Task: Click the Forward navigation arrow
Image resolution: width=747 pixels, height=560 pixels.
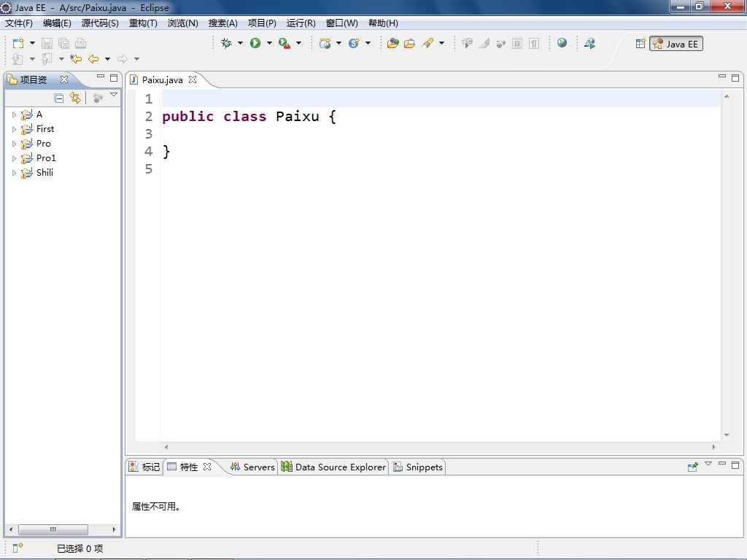Action: tap(123, 59)
